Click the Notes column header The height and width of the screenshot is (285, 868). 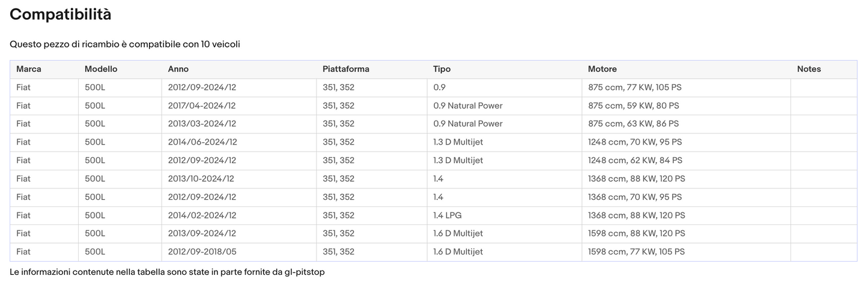[x=809, y=69]
